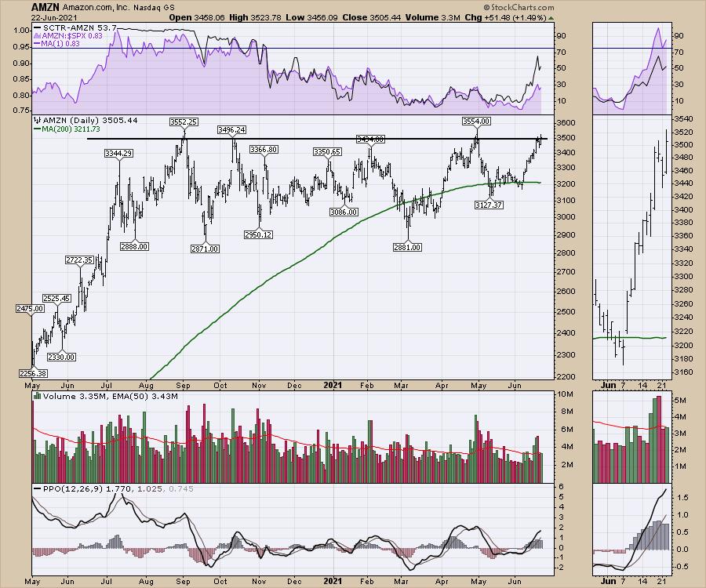Click the AMZN ticker symbol in header
Image resolution: width=706 pixels, height=588 pixels.
[x=45, y=6]
